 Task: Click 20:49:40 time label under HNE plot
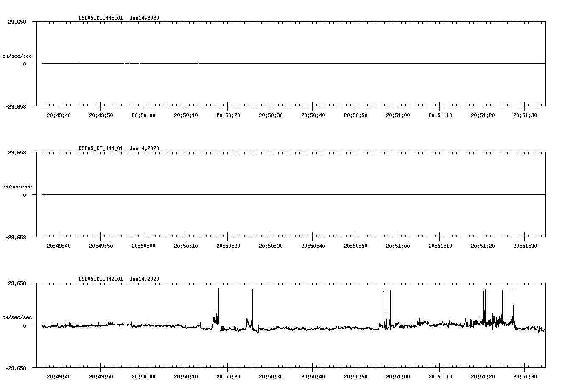click(x=59, y=115)
